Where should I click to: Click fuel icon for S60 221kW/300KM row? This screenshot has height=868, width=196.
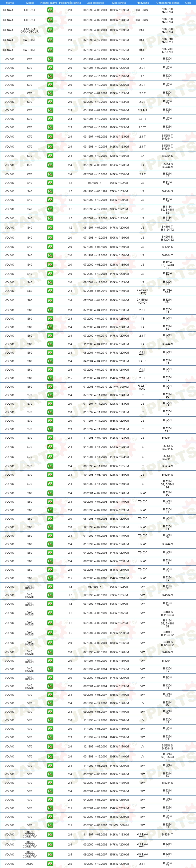point(50,387)
